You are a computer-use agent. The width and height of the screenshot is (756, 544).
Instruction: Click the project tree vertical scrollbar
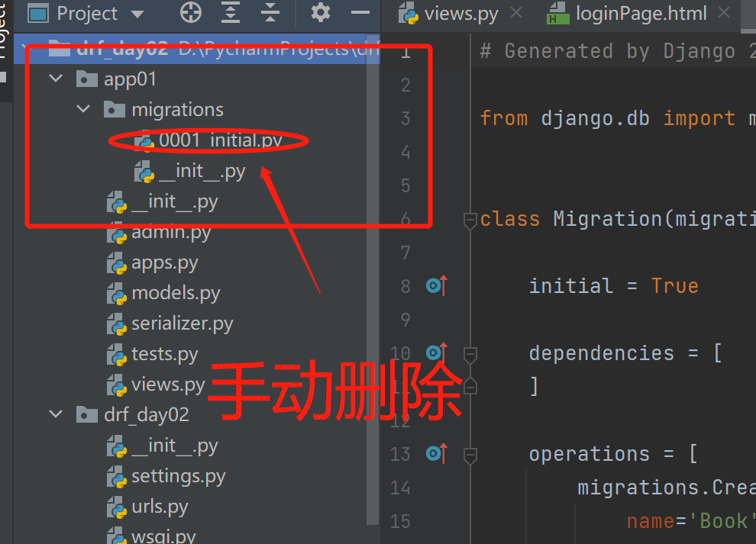pyautogui.click(x=372, y=279)
